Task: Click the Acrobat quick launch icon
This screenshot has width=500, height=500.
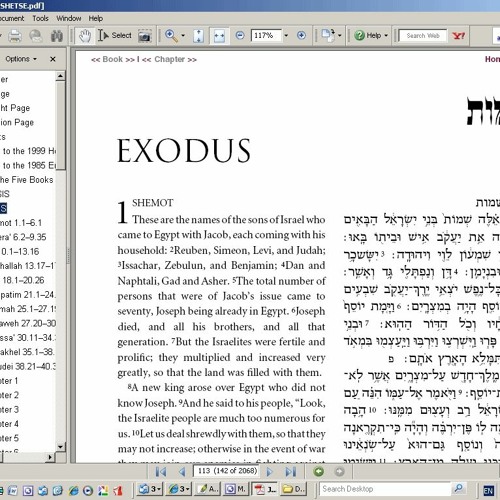Action: pos(118,490)
